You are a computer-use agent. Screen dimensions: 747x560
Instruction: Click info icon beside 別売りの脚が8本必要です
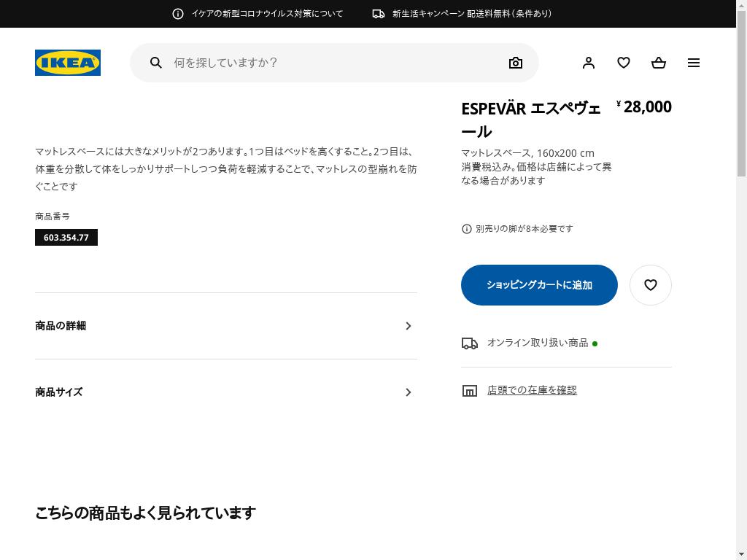pos(466,228)
